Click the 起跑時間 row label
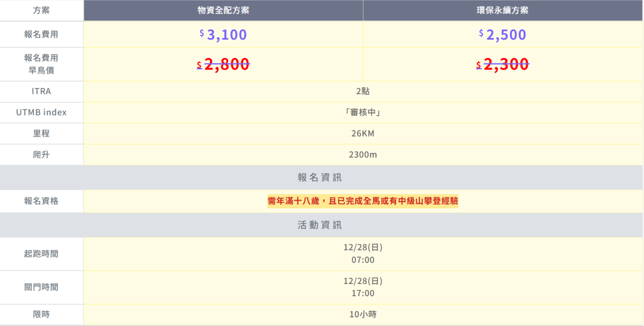The width and height of the screenshot is (644, 326). (x=41, y=254)
